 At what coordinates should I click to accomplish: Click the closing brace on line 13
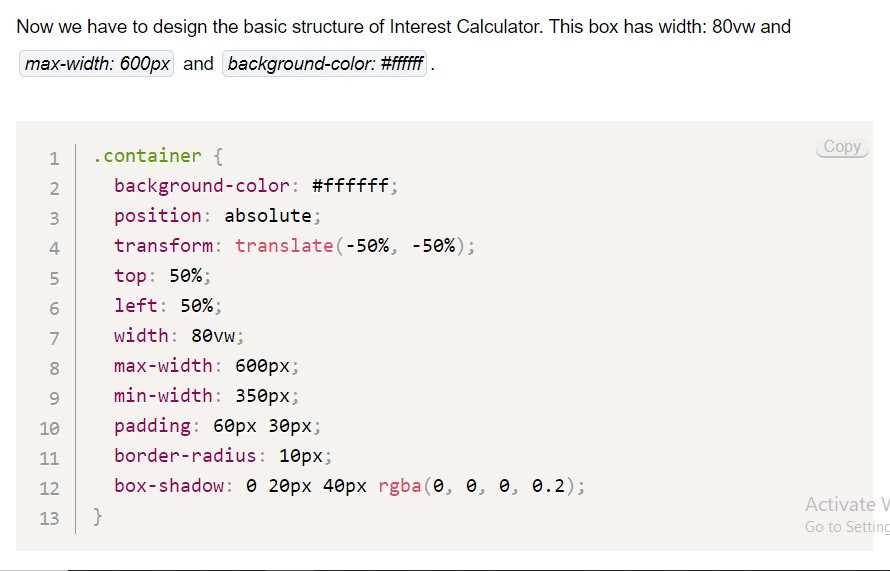97,516
